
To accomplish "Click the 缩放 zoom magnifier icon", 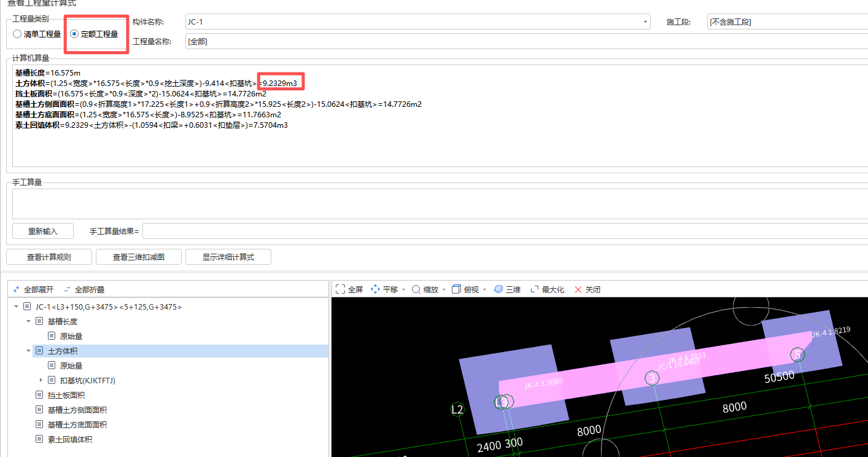I will click(x=416, y=289).
